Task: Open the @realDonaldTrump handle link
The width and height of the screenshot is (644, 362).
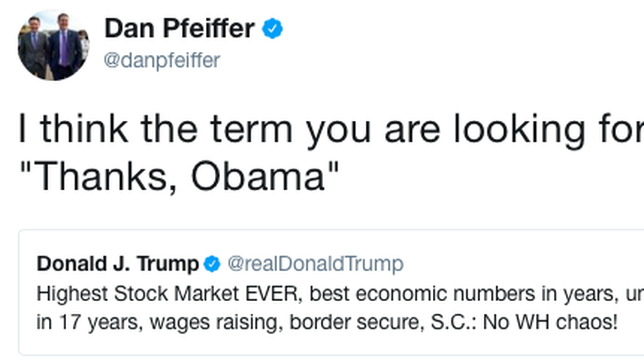Action: coord(315,264)
